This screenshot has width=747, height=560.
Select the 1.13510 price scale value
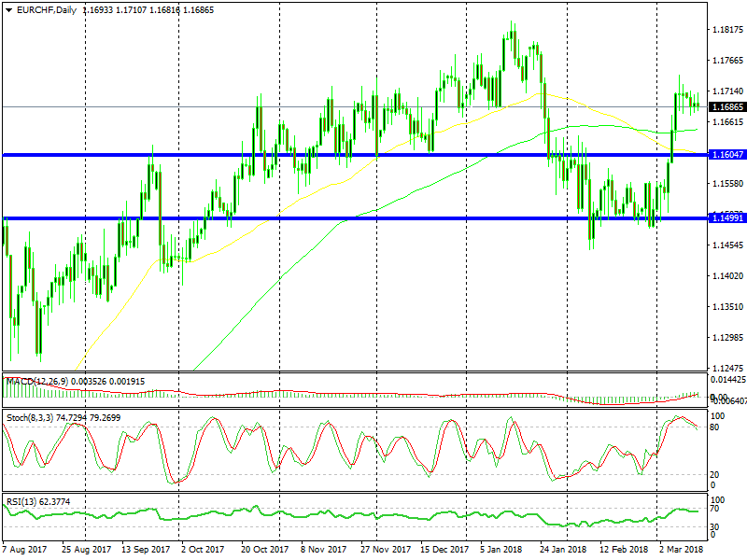727,307
